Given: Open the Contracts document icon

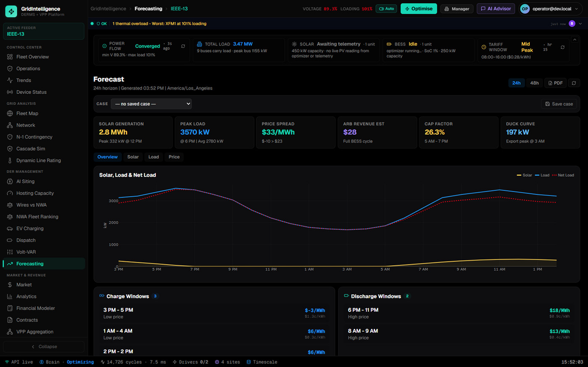Looking at the screenshot, I should pyautogui.click(x=10, y=320).
